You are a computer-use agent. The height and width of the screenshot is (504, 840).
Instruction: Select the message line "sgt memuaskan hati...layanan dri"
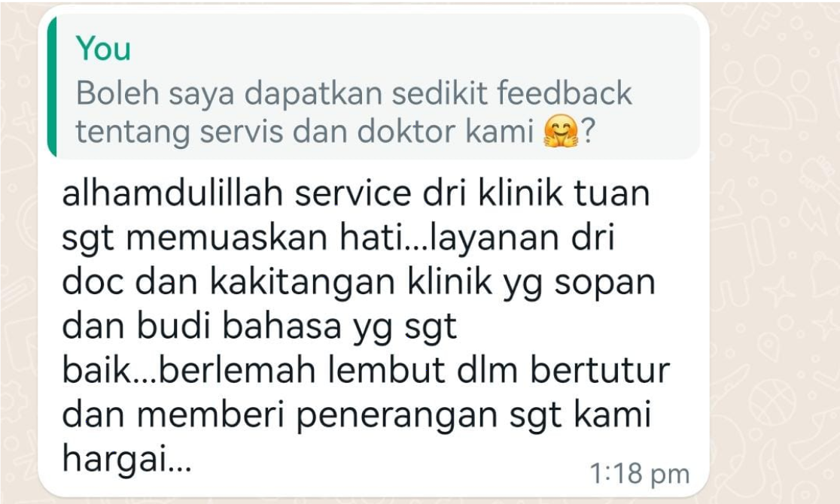338,238
